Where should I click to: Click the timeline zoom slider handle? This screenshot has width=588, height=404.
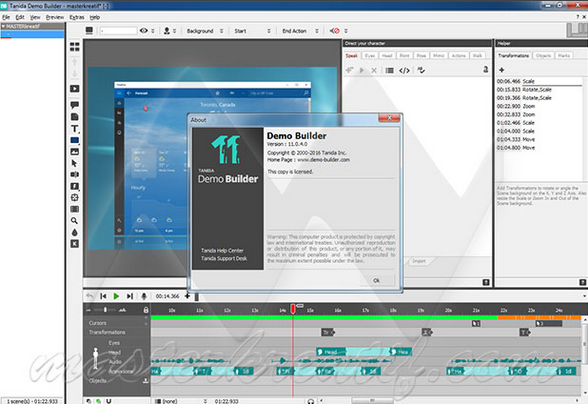105,310
